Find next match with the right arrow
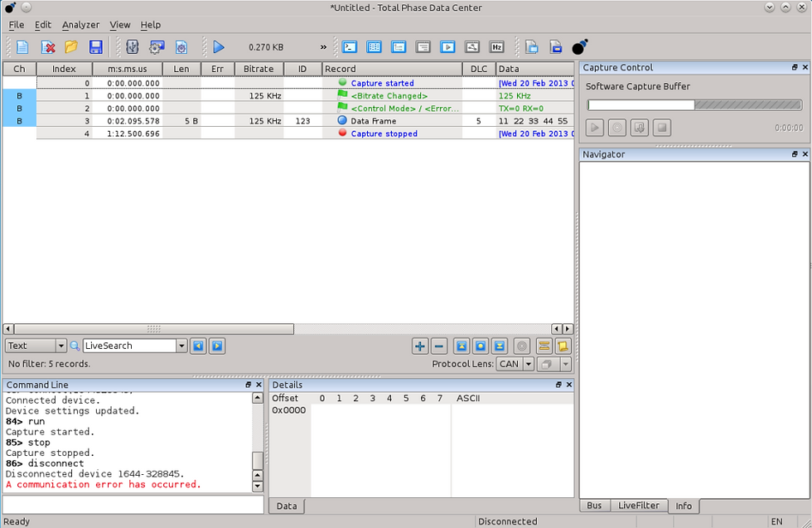 pyautogui.click(x=217, y=346)
